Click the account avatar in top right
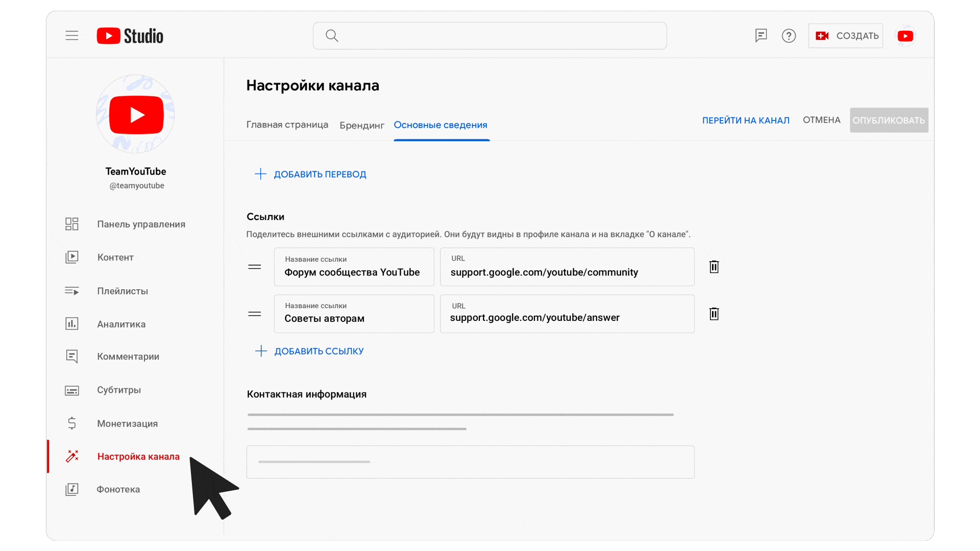The height and width of the screenshot is (551, 980). click(x=905, y=36)
